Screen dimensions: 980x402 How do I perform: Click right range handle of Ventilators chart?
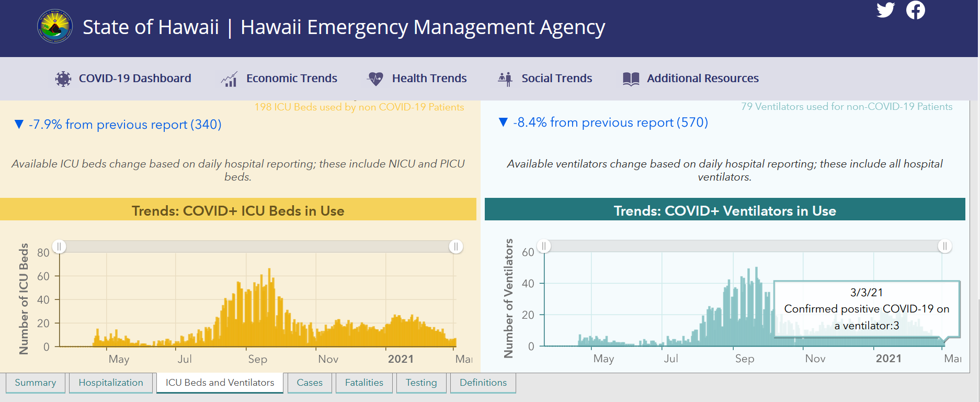pyautogui.click(x=944, y=246)
